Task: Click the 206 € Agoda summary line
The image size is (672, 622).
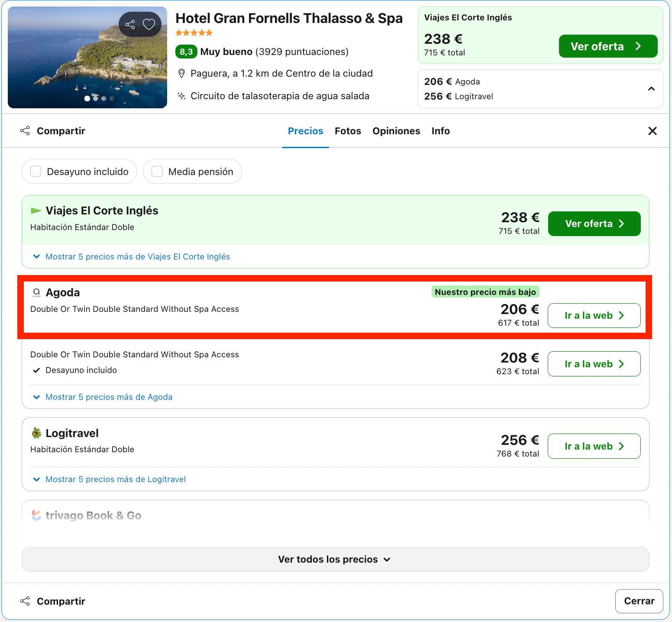Action: 452,82
